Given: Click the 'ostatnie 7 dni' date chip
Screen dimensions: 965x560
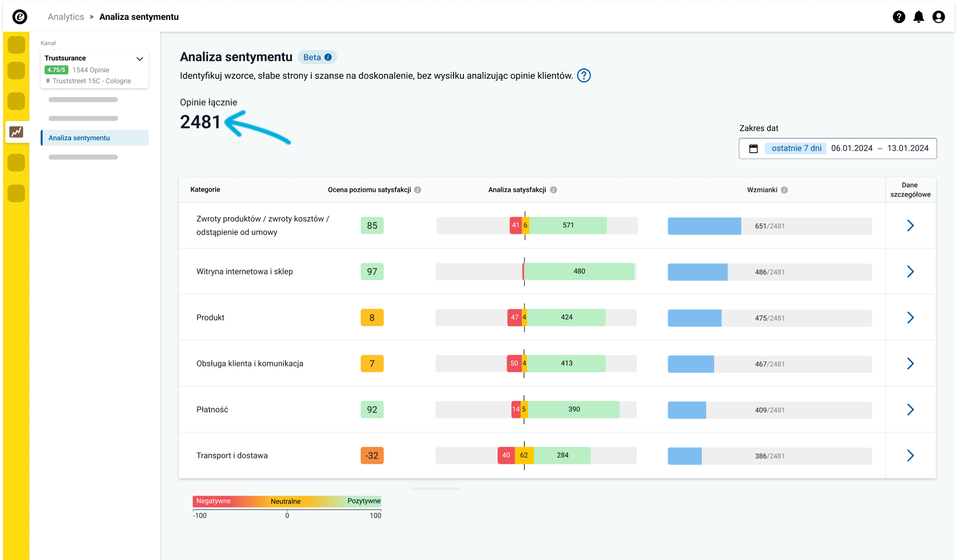Looking at the screenshot, I should (x=796, y=148).
